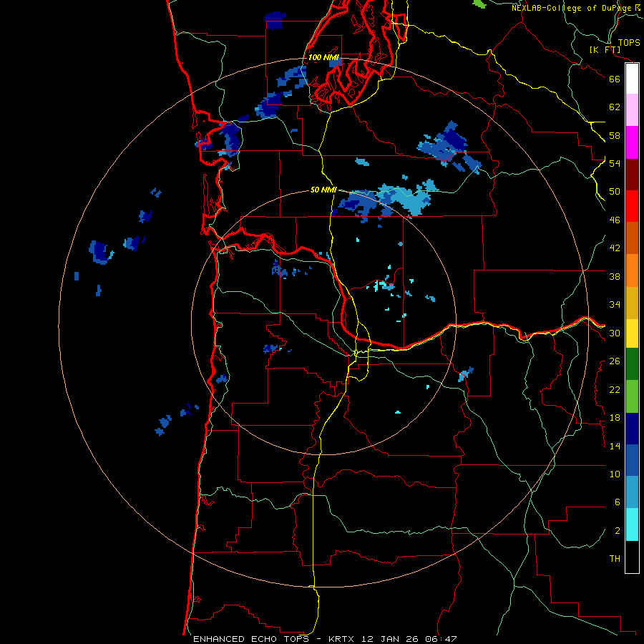Click the "50" legend value

(615, 192)
